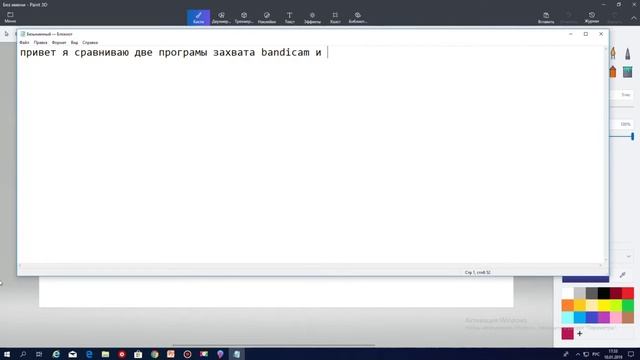Open the notification center icon
Image resolution: width=640 pixels, height=360 pixels.
pos(631,354)
